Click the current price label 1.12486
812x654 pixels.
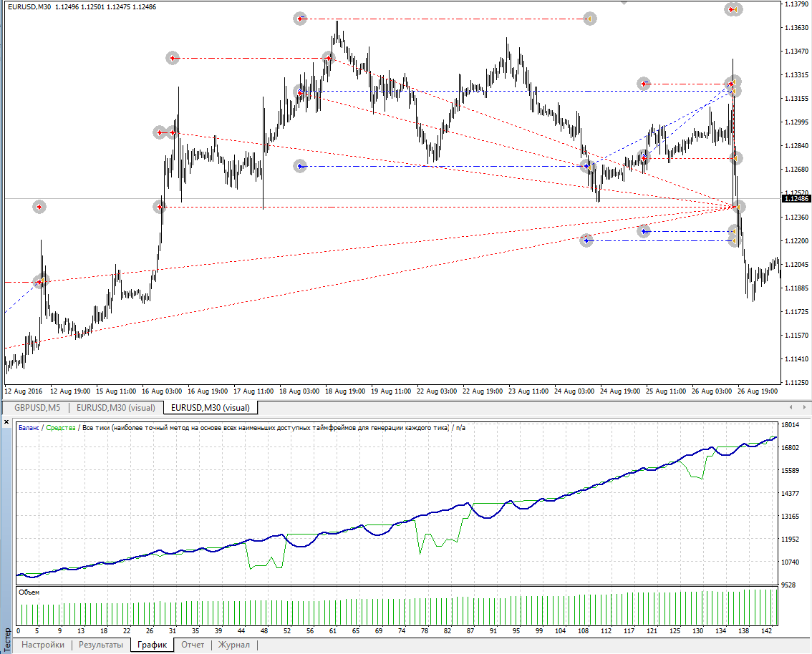[x=796, y=199]
